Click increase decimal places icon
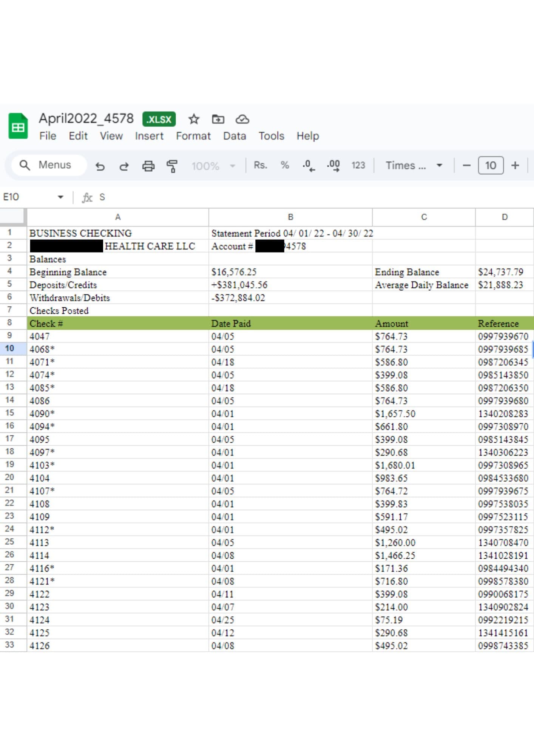Screen dimensions: 534x756 (x=333, y=166)
